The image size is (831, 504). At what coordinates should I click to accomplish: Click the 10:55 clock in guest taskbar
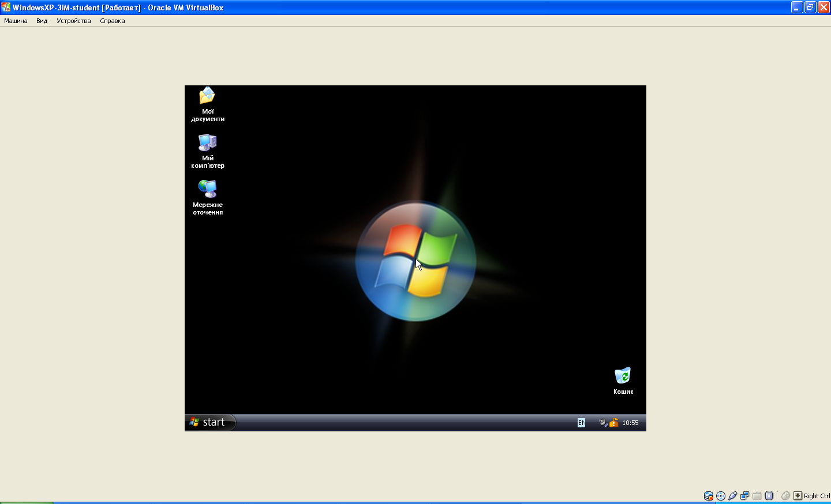[x=630, y=423]
